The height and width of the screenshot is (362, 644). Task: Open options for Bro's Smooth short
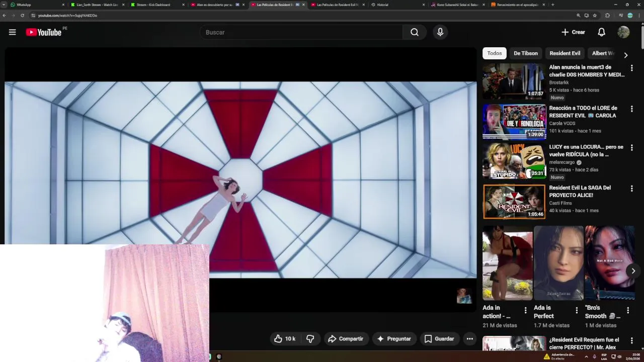(628, 310)
